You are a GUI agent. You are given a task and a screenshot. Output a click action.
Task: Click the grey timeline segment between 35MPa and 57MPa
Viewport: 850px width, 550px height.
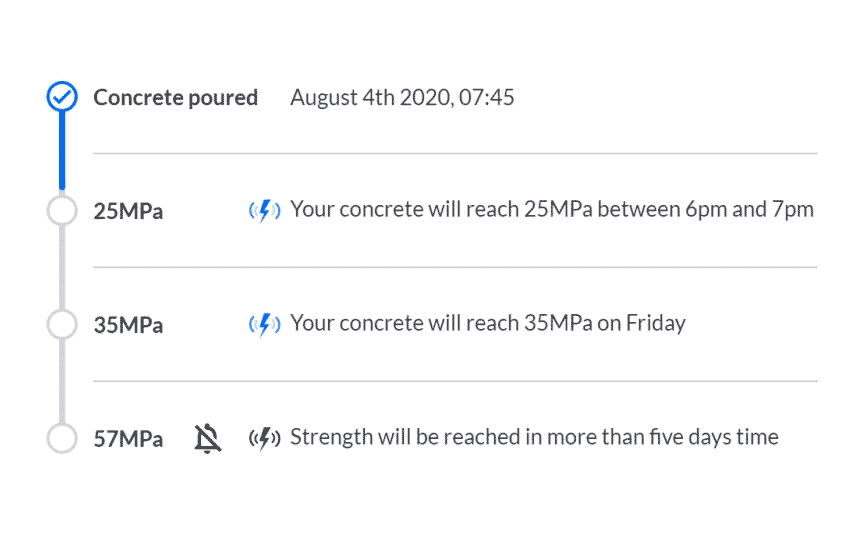click(x=62, y=381)
